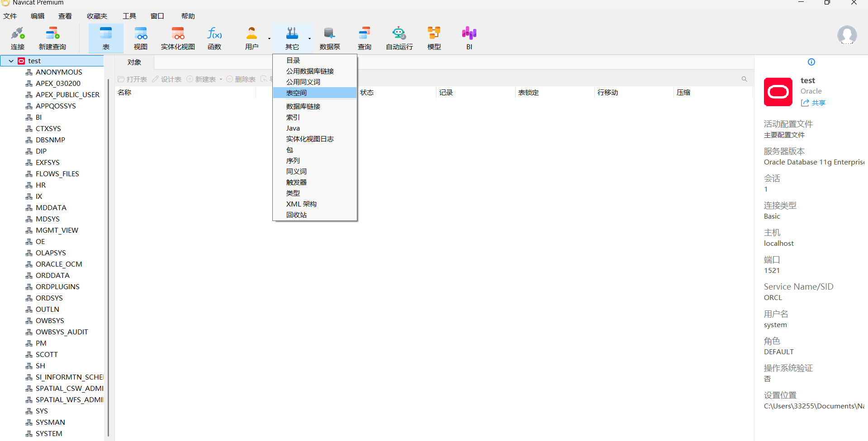This screenshot has width=868, height=441.
Task: Click the red Oracle connection logo
Action: click(778, 92)
